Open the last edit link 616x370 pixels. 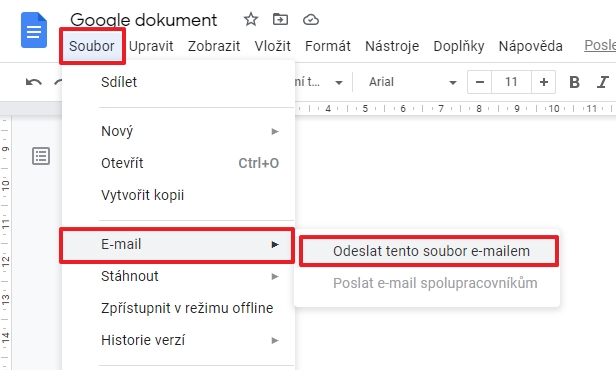600,45
